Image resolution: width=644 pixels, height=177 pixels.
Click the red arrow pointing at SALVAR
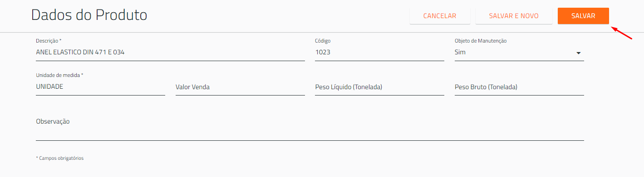622,33
